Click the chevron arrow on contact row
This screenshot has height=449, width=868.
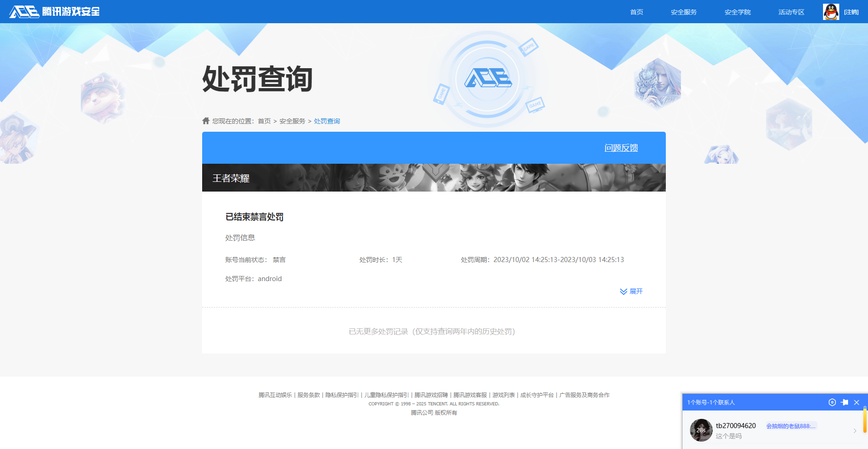click(855, 431)
